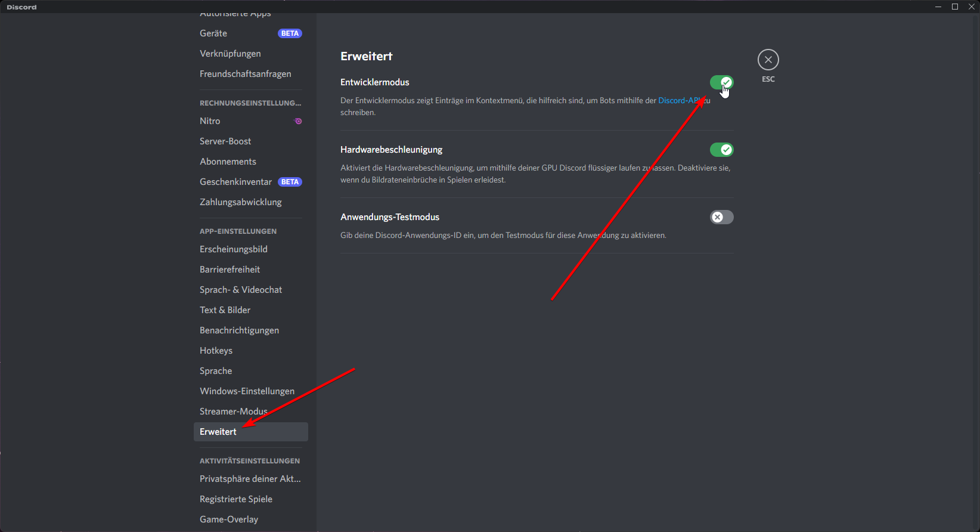980x532 pixels.
Task: Open the Game-Overlay settings
Action: pyautogui.click(x=229, y=519)
